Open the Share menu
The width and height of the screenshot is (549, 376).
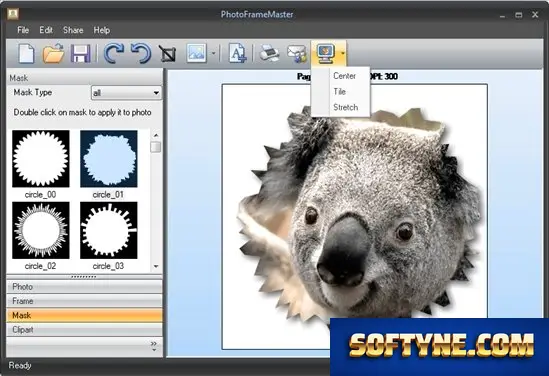[x=73, y=30]
